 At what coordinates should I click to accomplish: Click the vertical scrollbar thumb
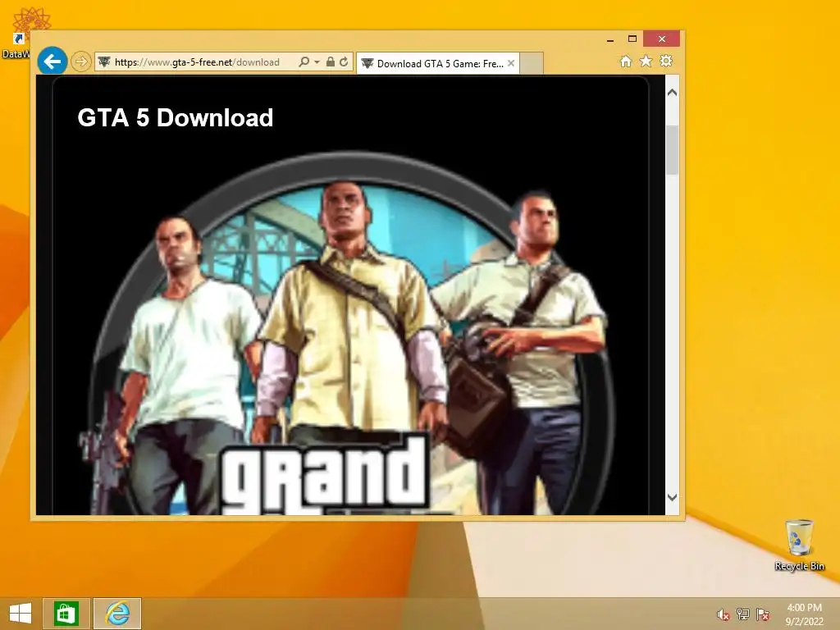[x=673, y=150]
